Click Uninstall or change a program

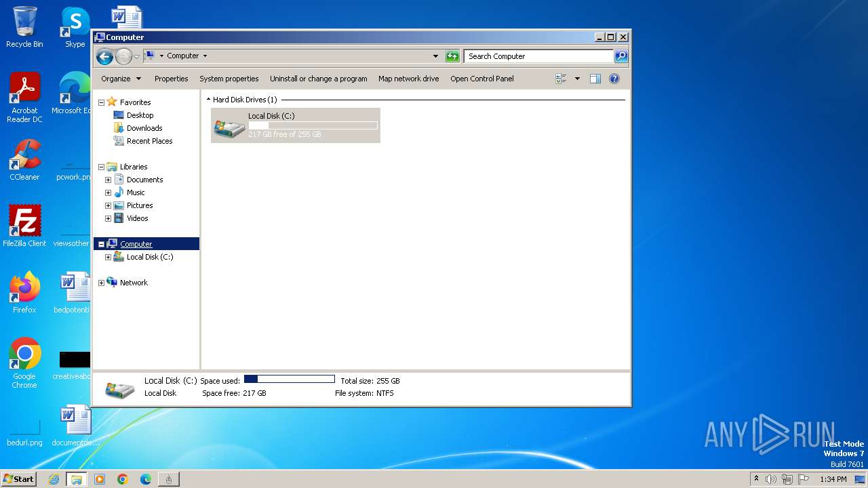319,79
